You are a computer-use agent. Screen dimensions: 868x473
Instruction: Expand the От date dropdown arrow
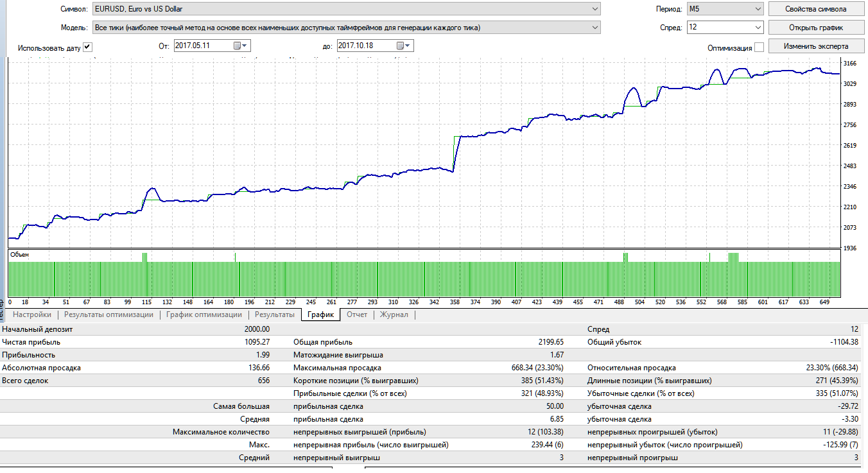pyautogui.click(x=245, y=46)
